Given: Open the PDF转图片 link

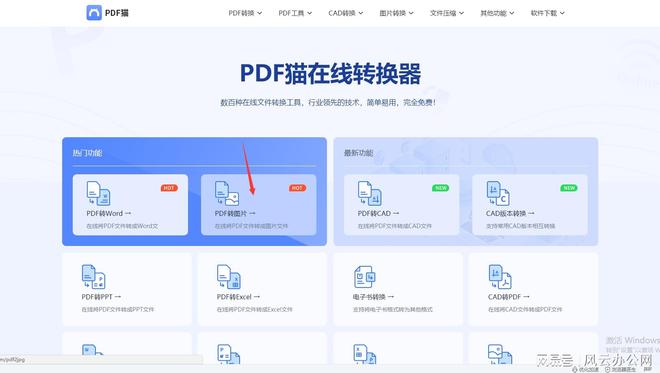Looking at the screenshot, I should coord(235,213).
